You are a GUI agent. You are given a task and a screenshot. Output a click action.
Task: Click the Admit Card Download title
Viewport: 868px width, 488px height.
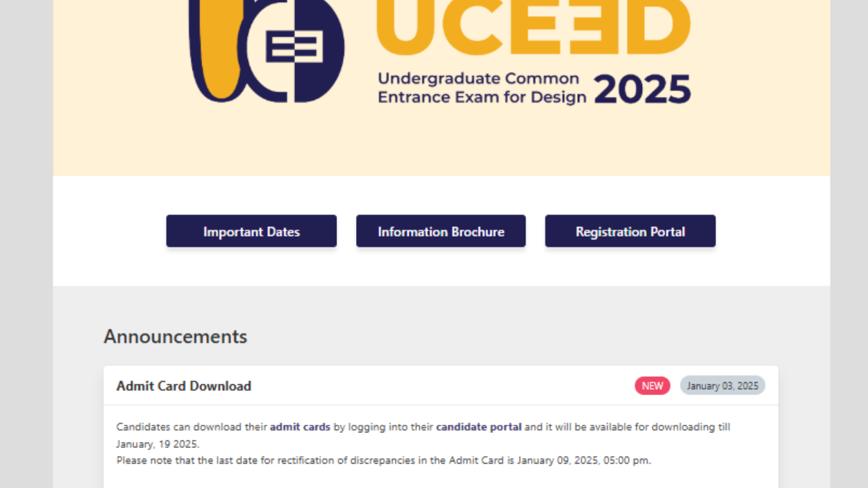click(183, 386)
